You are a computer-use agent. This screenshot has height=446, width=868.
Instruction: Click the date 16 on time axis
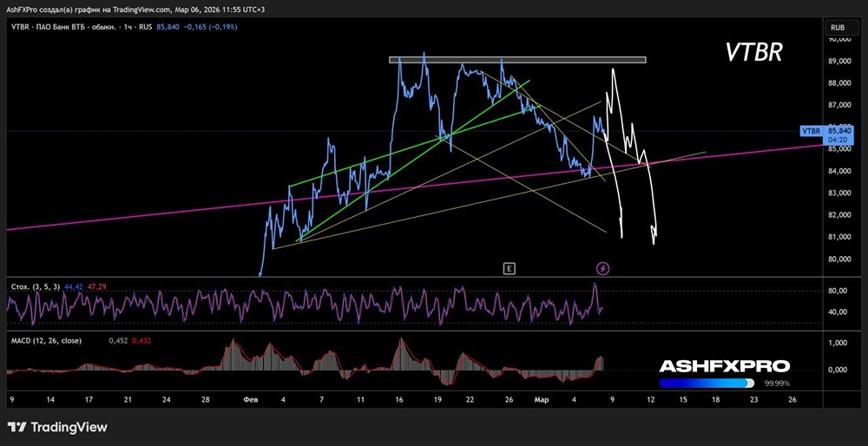(x=399, y=399)
